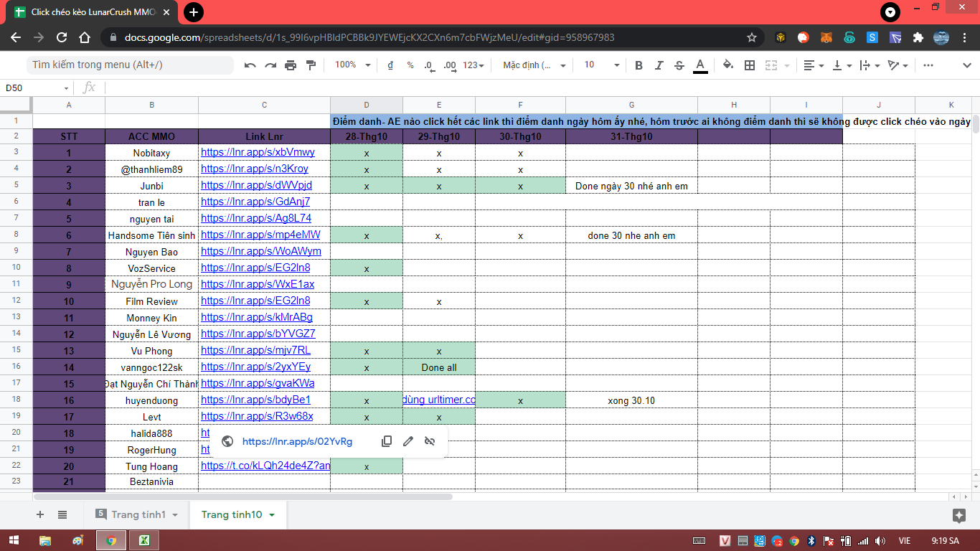Open the Extensions puzzle menu
980x551 pixels.
pyautogui.click(x=918, y=37)
